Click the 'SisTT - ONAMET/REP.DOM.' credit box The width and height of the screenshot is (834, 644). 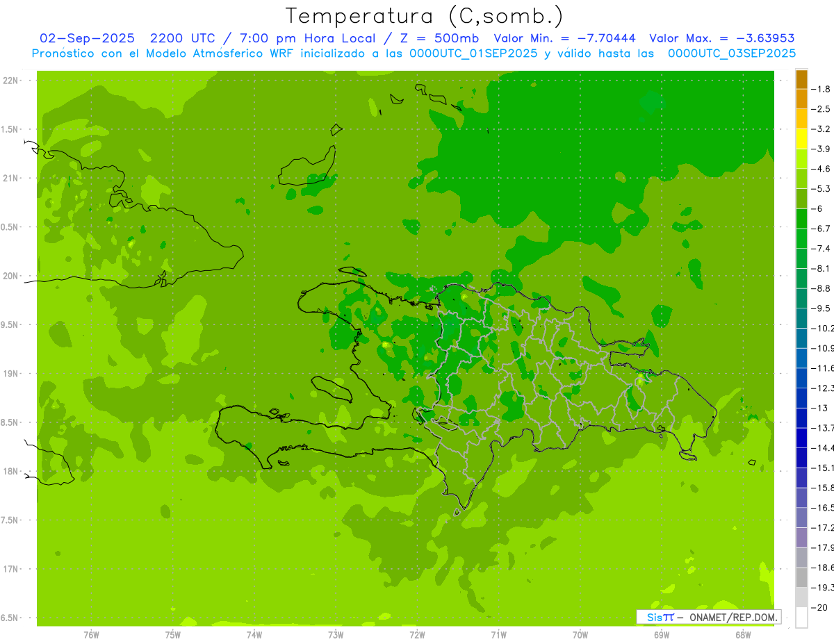click(x=709, y=617)
